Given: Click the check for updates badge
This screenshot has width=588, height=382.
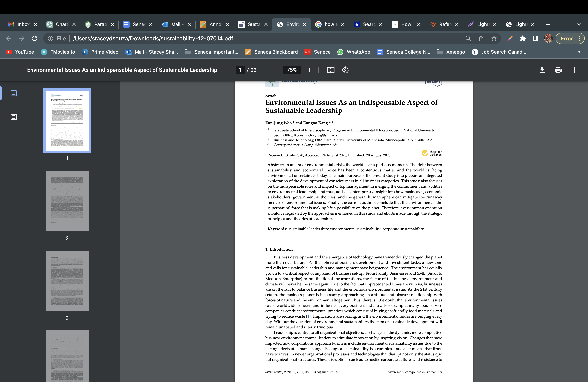Looking at the screenshot, I should 432,153.
